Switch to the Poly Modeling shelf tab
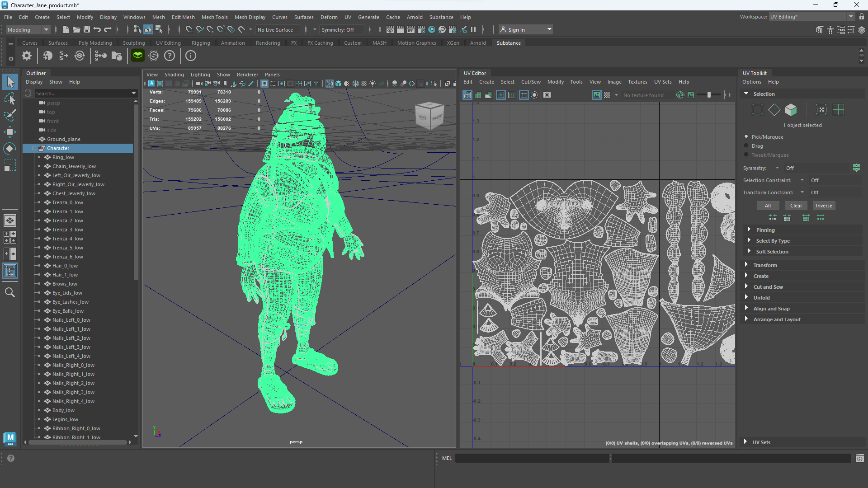 95,43
